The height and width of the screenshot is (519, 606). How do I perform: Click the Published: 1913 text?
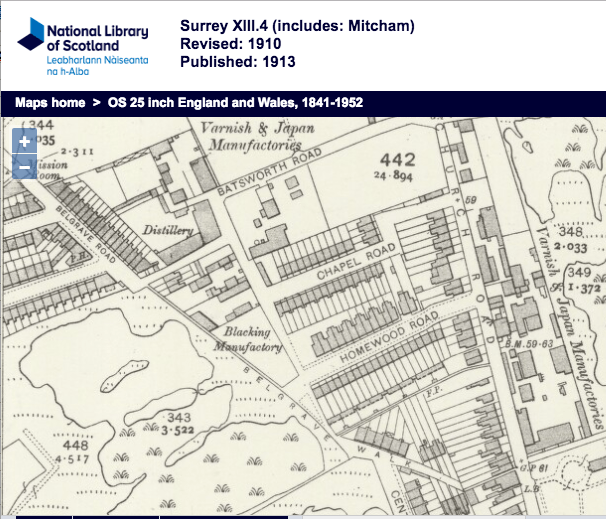(238, 62)
